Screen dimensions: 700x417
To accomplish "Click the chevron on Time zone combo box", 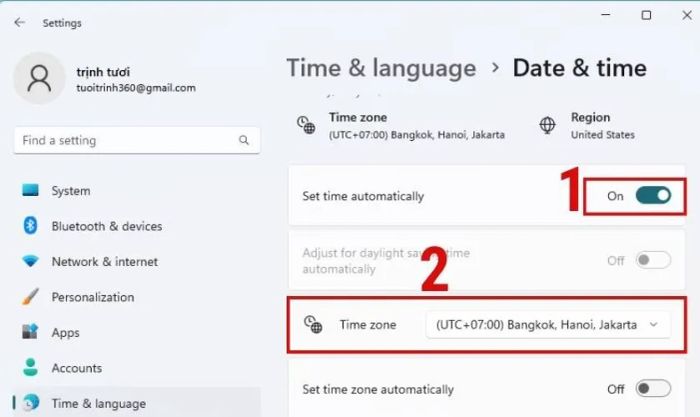I will pos(654,325).
